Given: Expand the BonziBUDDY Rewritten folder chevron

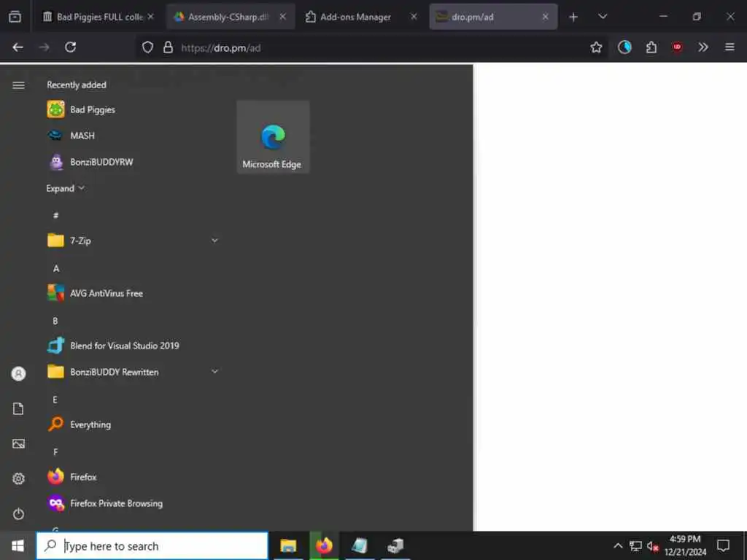Looking at the screenshot, I should click(214, 371).
